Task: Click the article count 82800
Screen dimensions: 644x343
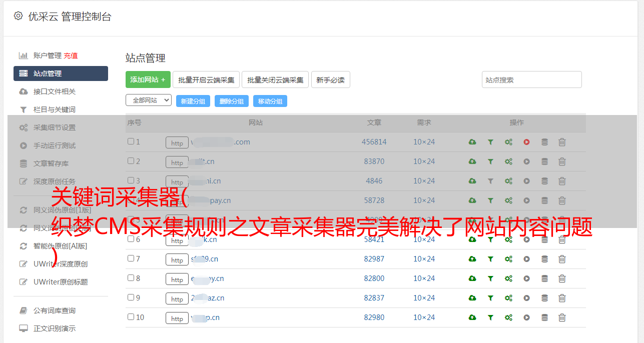Action: point(374,278)
